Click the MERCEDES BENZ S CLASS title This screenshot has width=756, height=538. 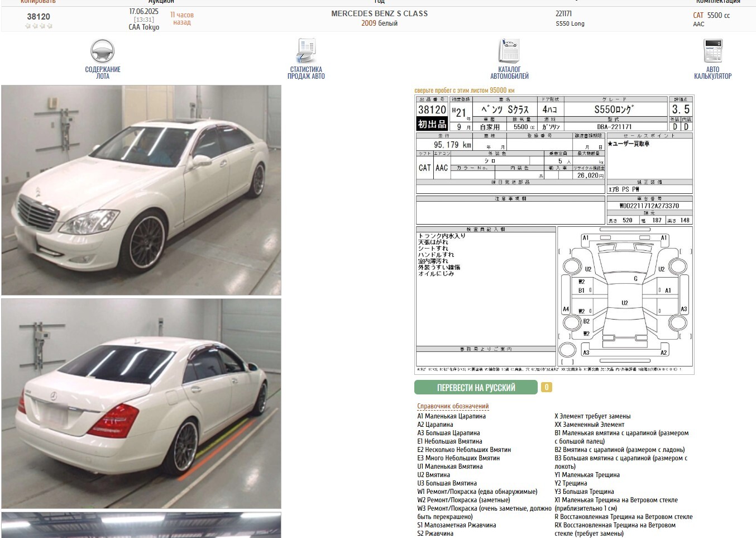click(380, 13)
